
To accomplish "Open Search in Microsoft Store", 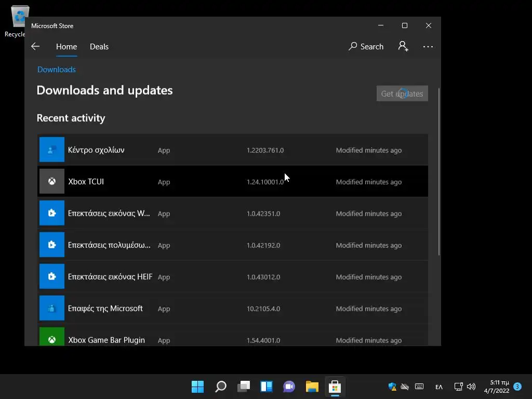I will (x=366, y=46).
